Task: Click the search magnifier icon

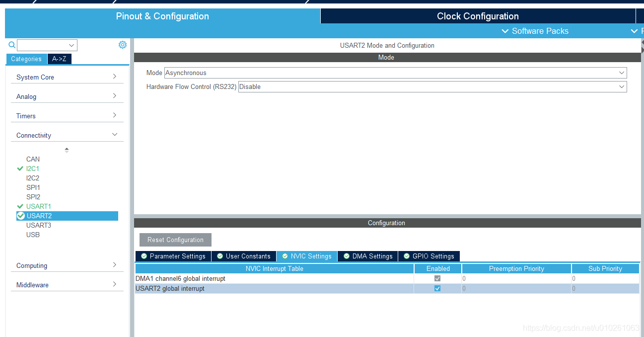Action: coord(12,45)
